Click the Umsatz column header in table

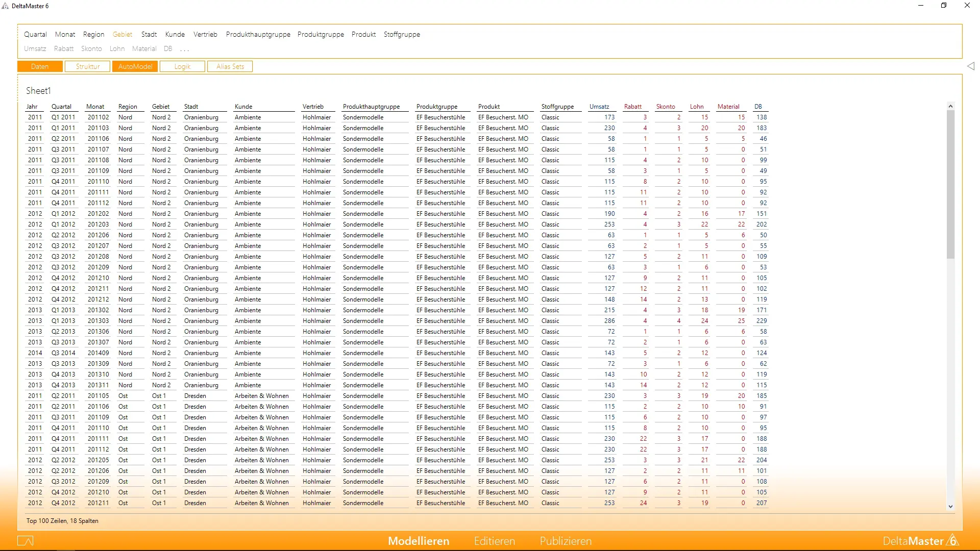pos(599,107)
